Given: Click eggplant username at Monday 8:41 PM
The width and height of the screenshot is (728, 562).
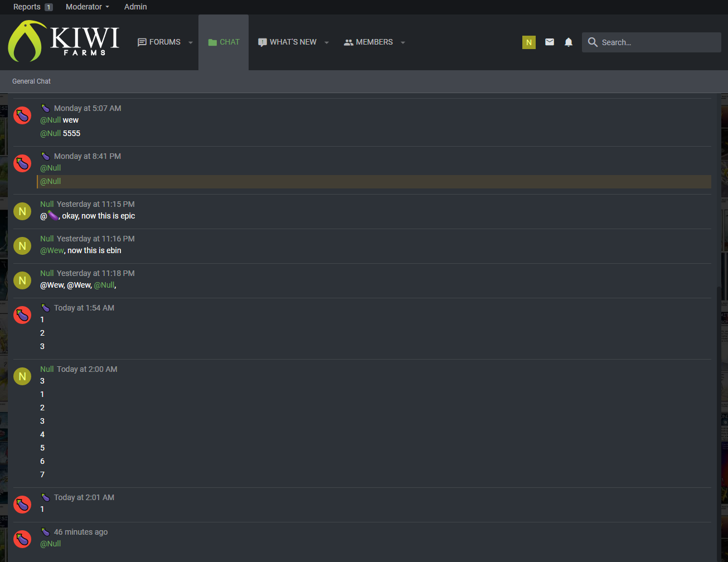Looking at the screenshot, I should (x=46, y=156).
